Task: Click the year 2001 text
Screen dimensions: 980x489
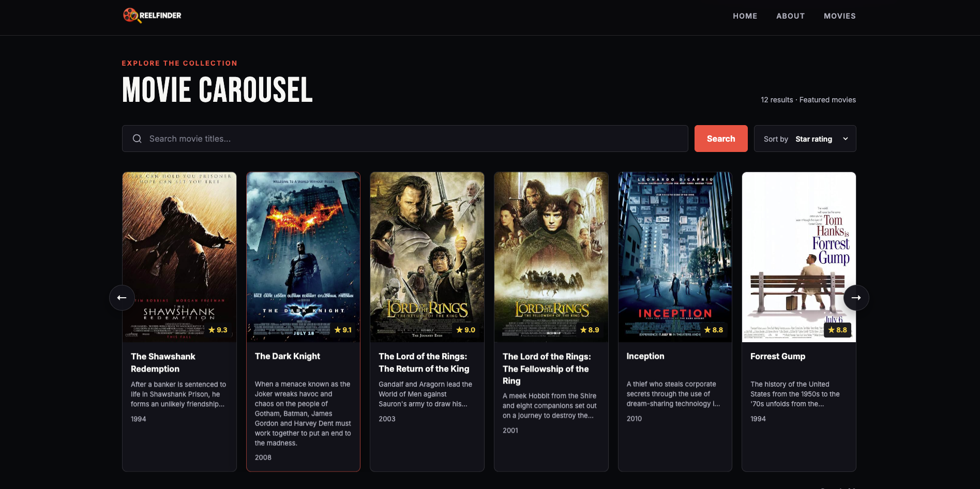Action: [x=510, y=430]
